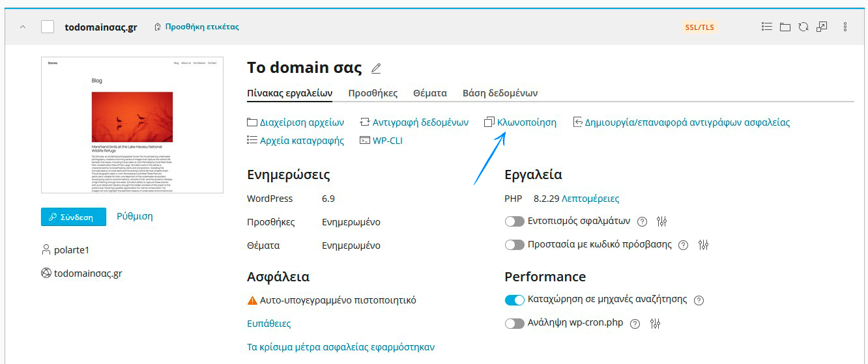Collapse the todomainσας.gr site card

pyautogui.click(x=23, y=27)
